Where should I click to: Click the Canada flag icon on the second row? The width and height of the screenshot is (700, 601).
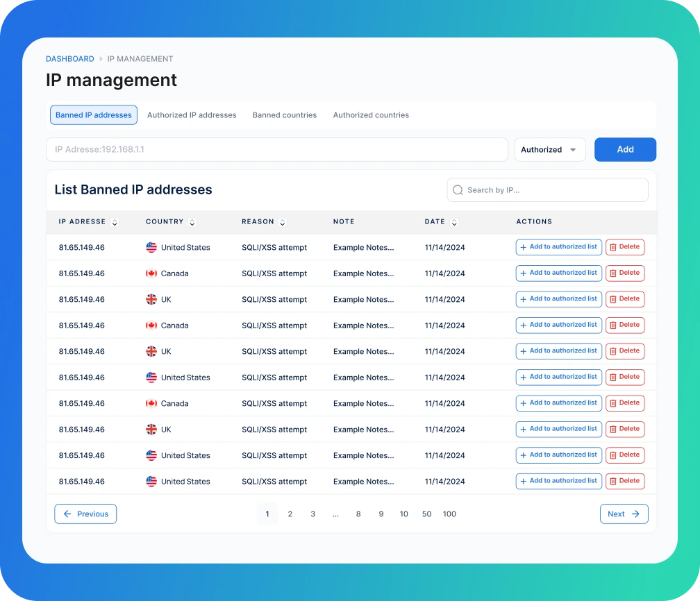(x=153, y=273)
